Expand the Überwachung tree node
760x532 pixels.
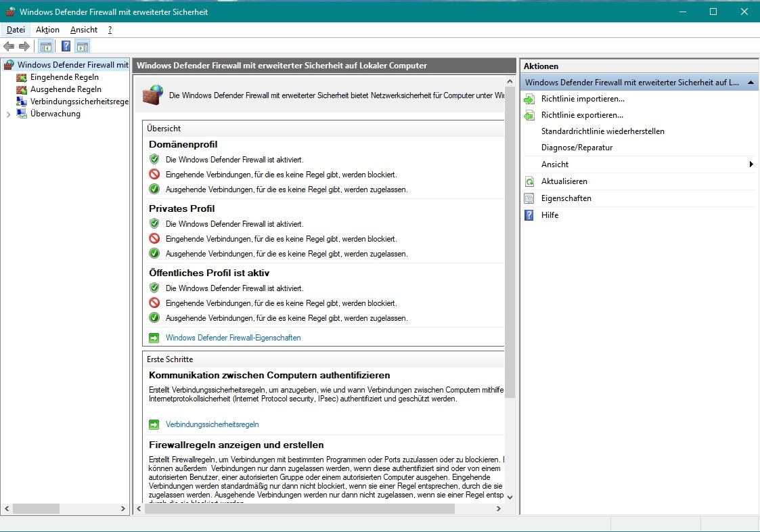tap(8, 114)
